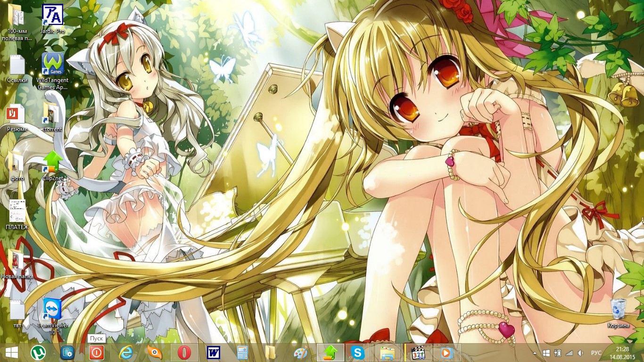
Task: Select the Корзина recycle bin icon
Action: [619, 313]
